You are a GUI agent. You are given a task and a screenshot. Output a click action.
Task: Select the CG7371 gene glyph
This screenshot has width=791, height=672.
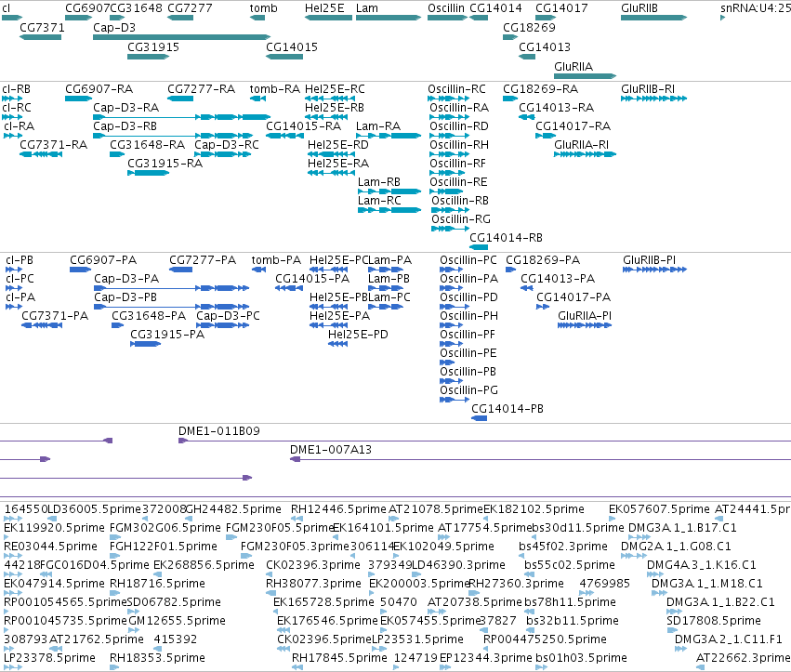coord(40,37)
